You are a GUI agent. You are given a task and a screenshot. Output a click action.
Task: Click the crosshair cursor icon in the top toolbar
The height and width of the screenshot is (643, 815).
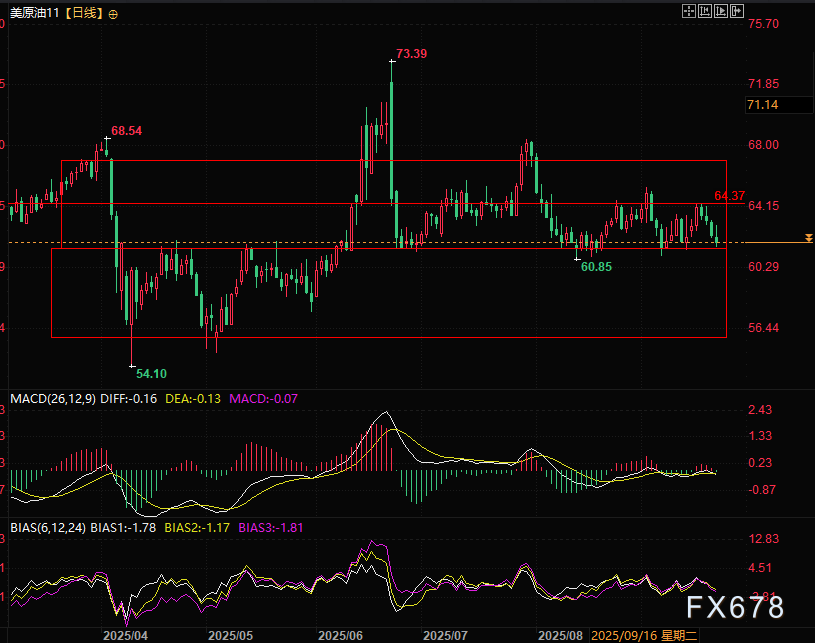pyautogui.click(x=688, y=12)
